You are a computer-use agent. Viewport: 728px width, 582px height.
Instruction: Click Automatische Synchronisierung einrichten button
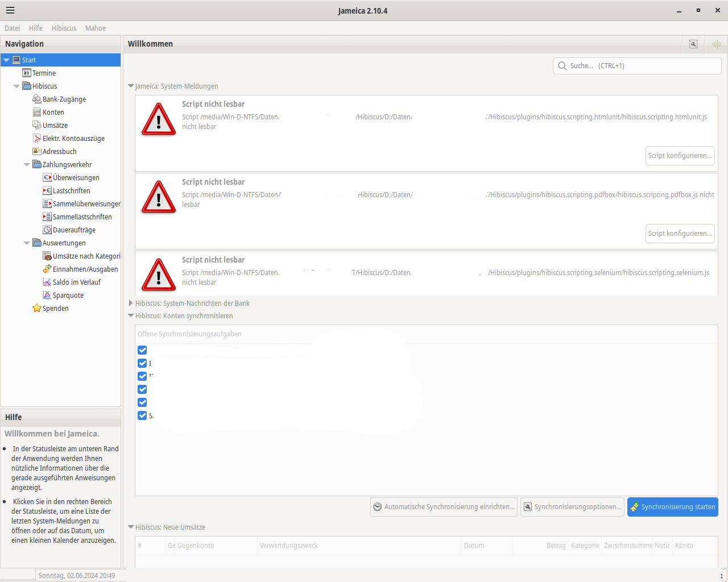coord(444,507)
